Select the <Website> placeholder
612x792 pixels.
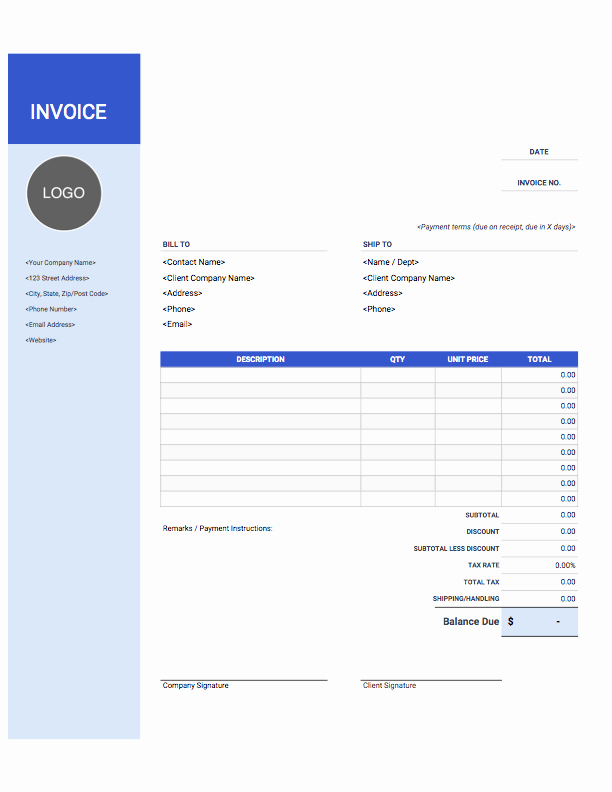(x=41, y=340)
